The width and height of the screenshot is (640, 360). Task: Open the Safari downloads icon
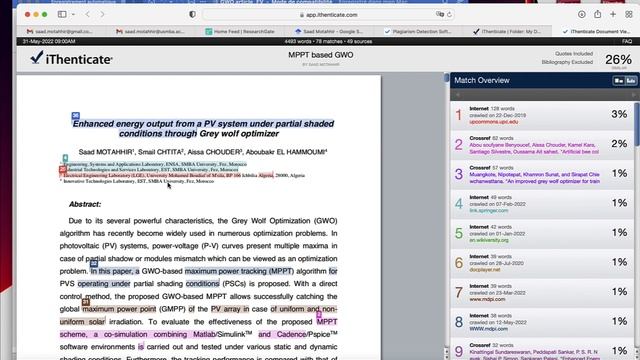click(x=582, y=14)
